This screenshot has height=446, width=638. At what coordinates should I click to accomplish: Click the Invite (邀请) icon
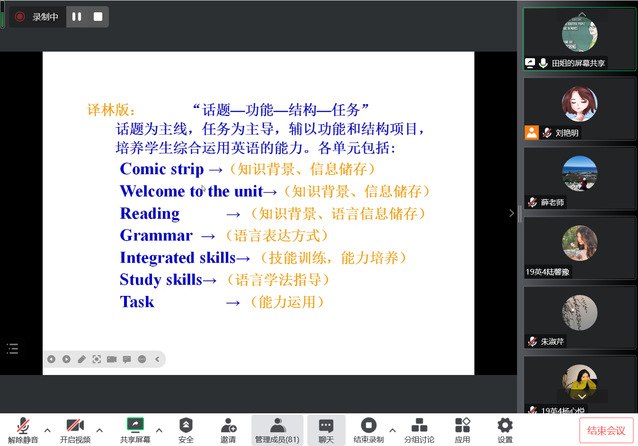(228, 429)
